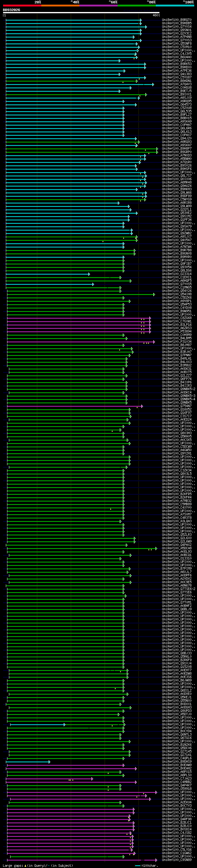Select hit label UniRef100_Q5SNF8

177,43
